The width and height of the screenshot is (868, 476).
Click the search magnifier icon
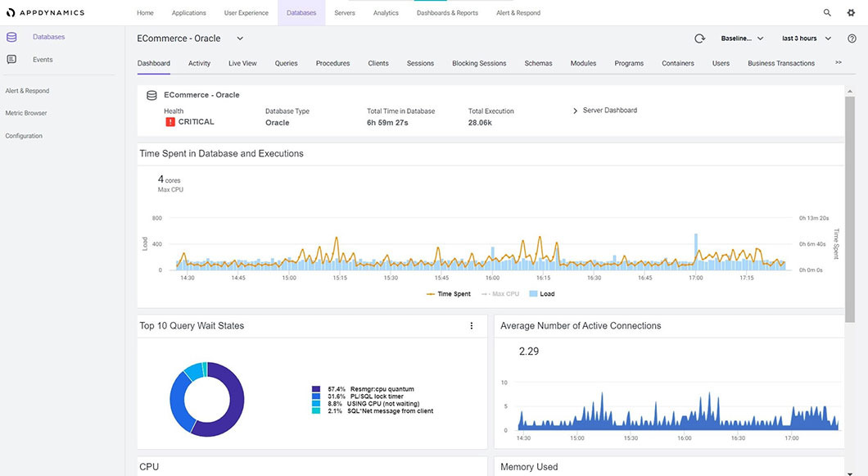827,13
